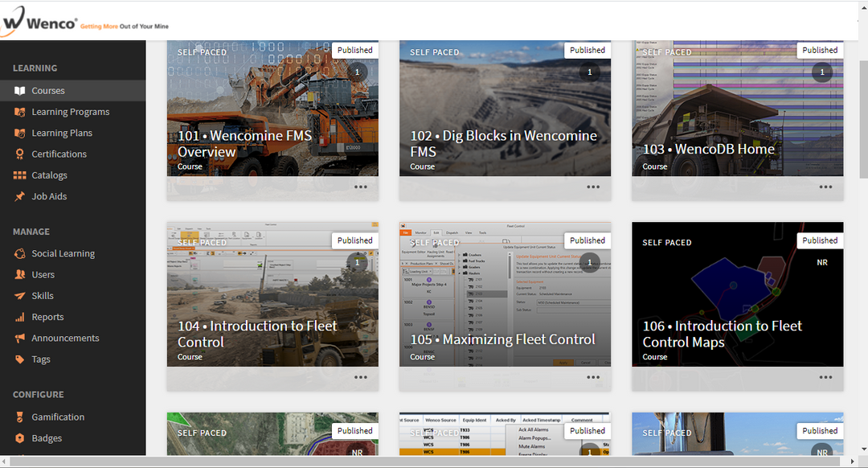Open Learning Programs from the sidebar icon
This screenshot has height=468, width=868.
coord(19,111)
